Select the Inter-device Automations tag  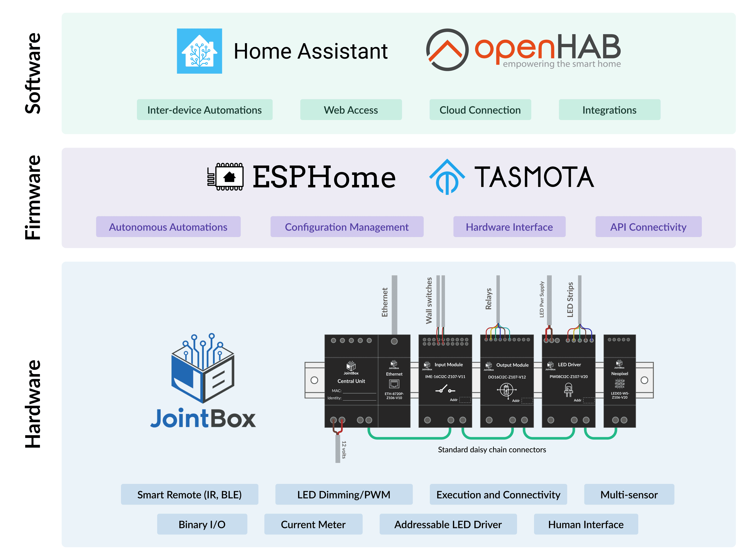click(204, 110)
